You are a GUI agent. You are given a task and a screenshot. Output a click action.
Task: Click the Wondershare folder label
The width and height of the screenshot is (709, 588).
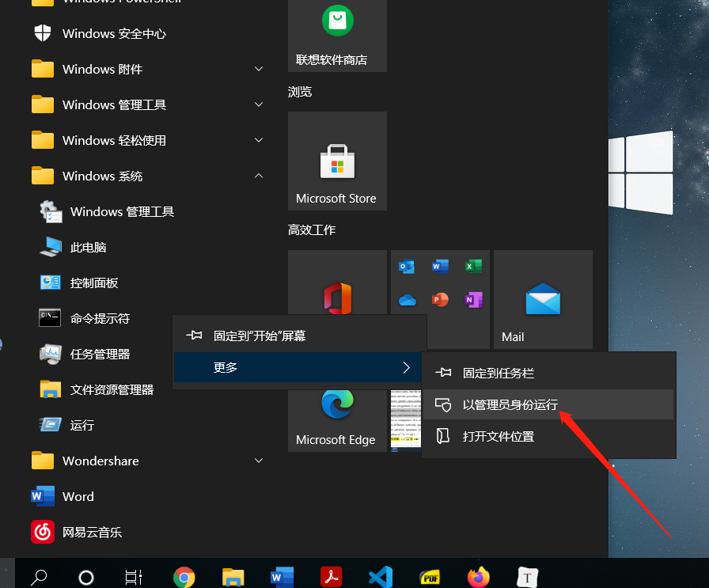(x=100, y=461)
